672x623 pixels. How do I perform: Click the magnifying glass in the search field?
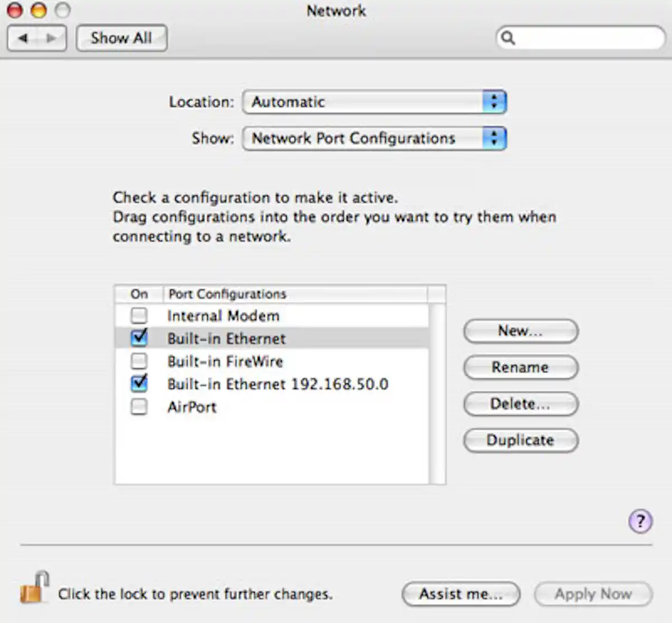[x=508, y=38]
